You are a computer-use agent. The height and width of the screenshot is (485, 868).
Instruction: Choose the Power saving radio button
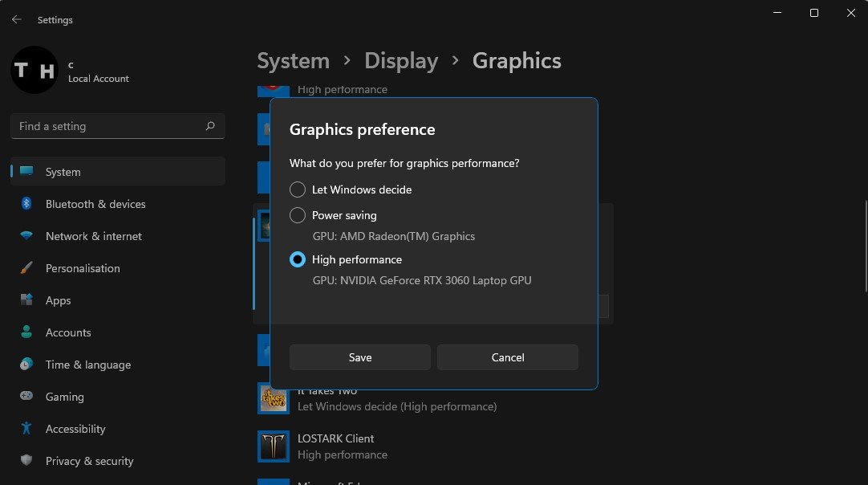click(x=298, y=215)
